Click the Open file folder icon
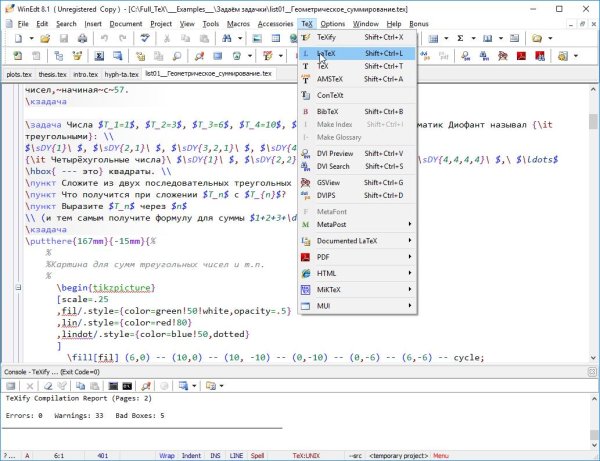 [45, 38]
